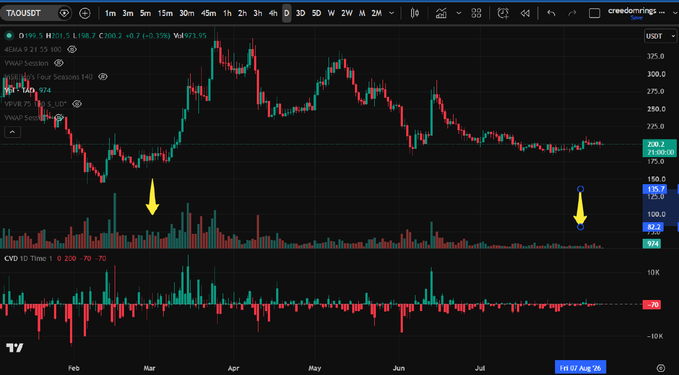Screen dimensions: 679x375
Task: Click the 10K CVD scale value
Action: (x=653, y=272)
